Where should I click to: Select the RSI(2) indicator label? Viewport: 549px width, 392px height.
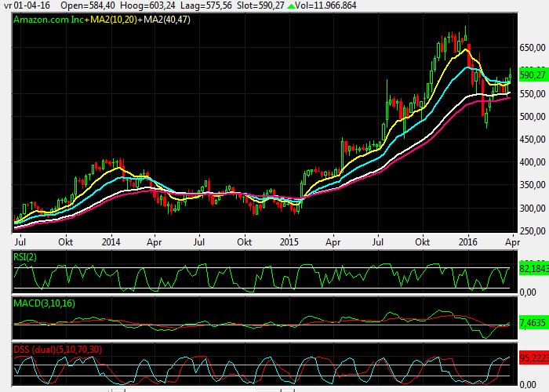(x=25, y=257)
